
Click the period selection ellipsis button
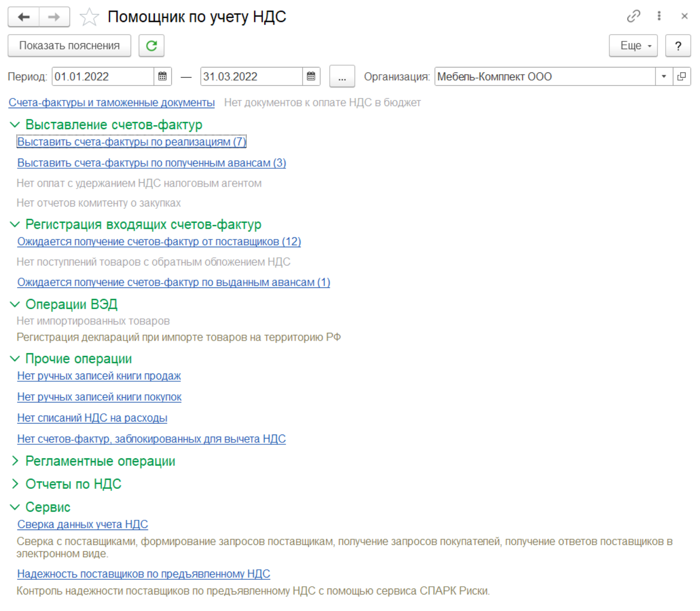[342, 77]
